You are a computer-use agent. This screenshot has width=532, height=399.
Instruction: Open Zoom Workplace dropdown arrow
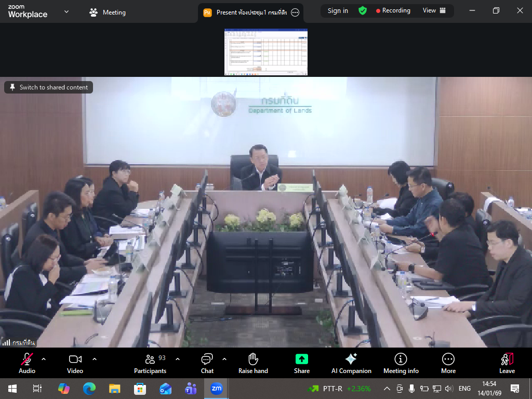click(66, 12)
